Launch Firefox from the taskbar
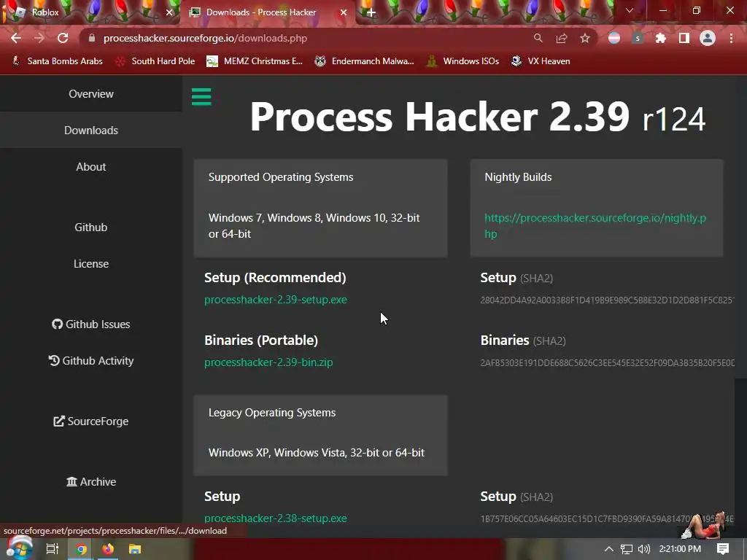 pos(108,549)
